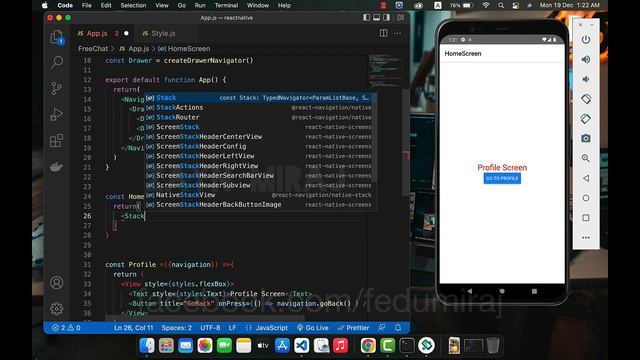Click the code minimap

(385, 70)
